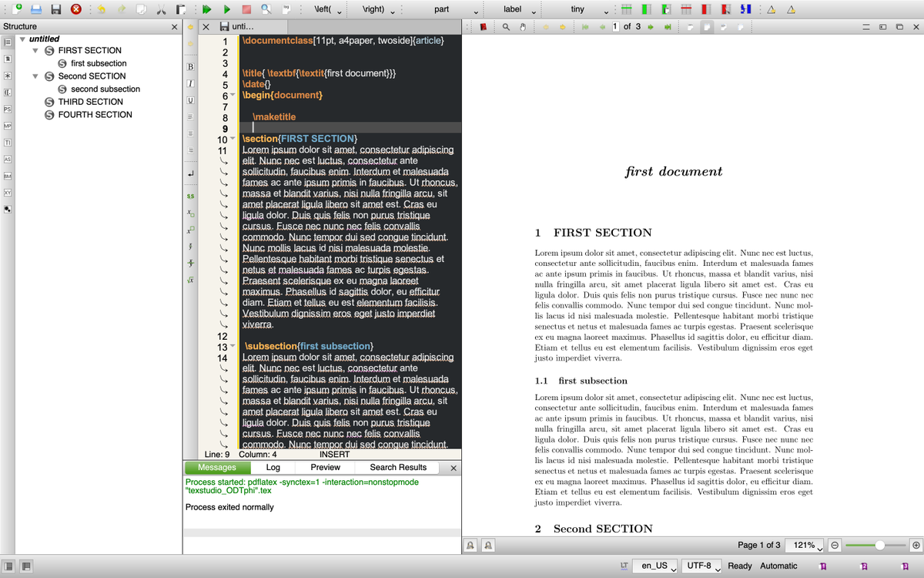Open the XY symbols side panel
This screenshot has height=578, width=924.
click(x=7, y=193)
